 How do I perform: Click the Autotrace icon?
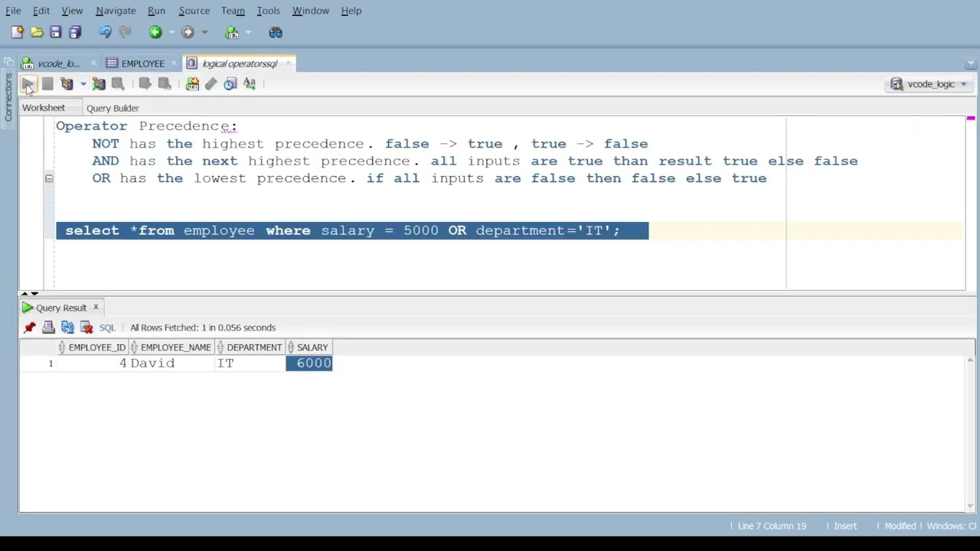point(99,83)
